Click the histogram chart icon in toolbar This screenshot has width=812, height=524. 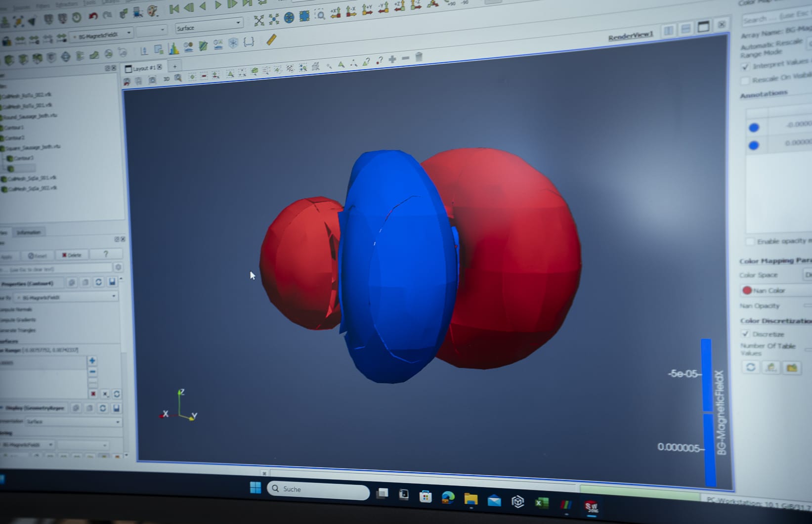point(173,48)
